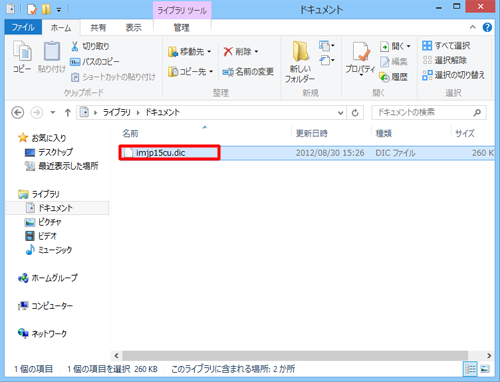Viewport: 500px width, 382px height.
Task: Click the search magnifier icon
Action: pos(477,113)
